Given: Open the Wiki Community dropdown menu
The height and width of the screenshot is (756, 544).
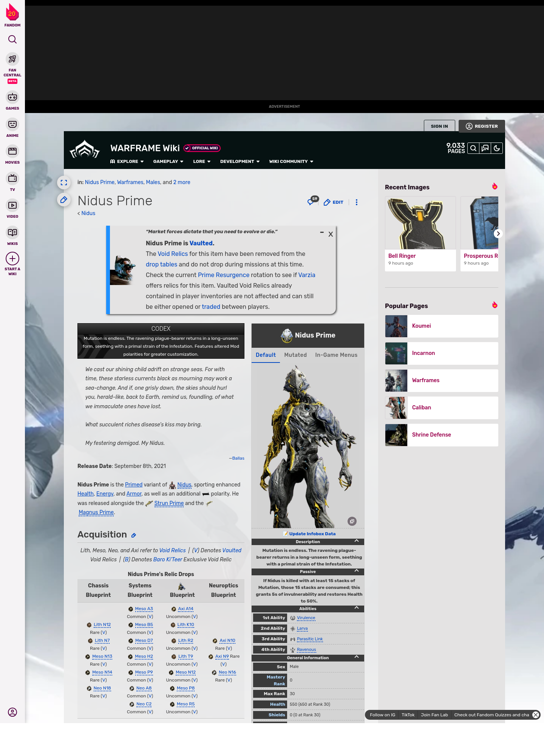Looking at the screenshot, I should click(x=291, y=161).
